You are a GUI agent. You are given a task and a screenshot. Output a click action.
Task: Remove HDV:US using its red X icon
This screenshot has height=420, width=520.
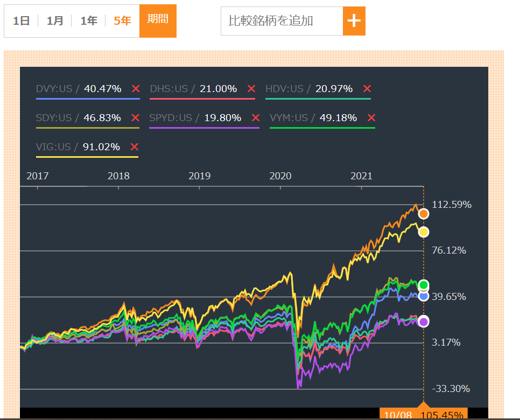click(367, 89)
